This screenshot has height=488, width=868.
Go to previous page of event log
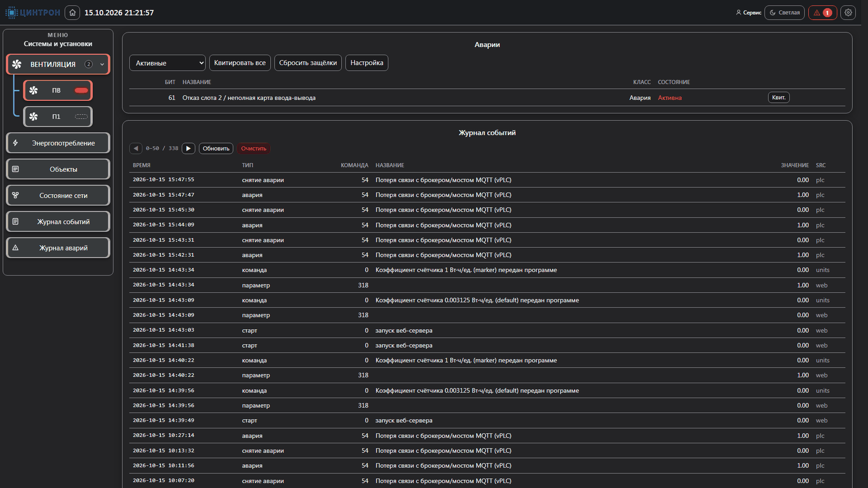[136, 148]
